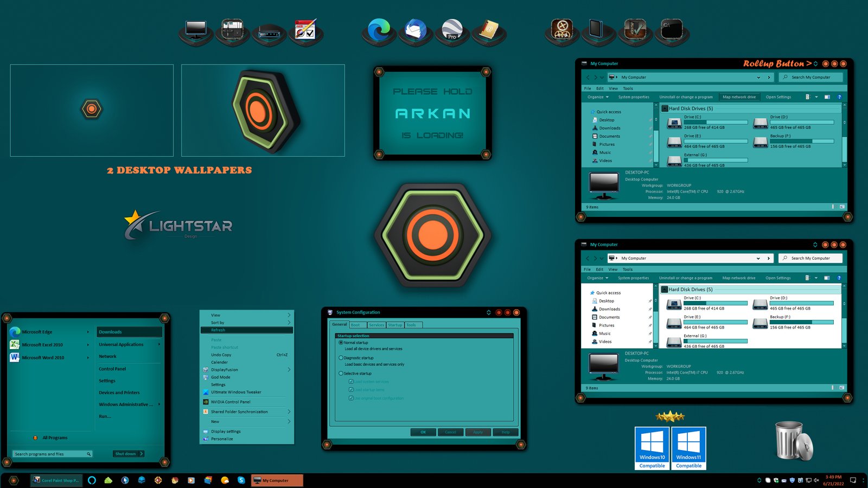Click back arrow in upper My Computer window
The width and height of the screenshot is (868, 488).
point(588,78)
